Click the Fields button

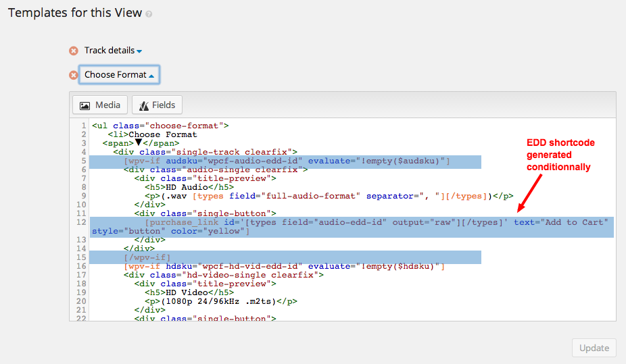[157, 105]
